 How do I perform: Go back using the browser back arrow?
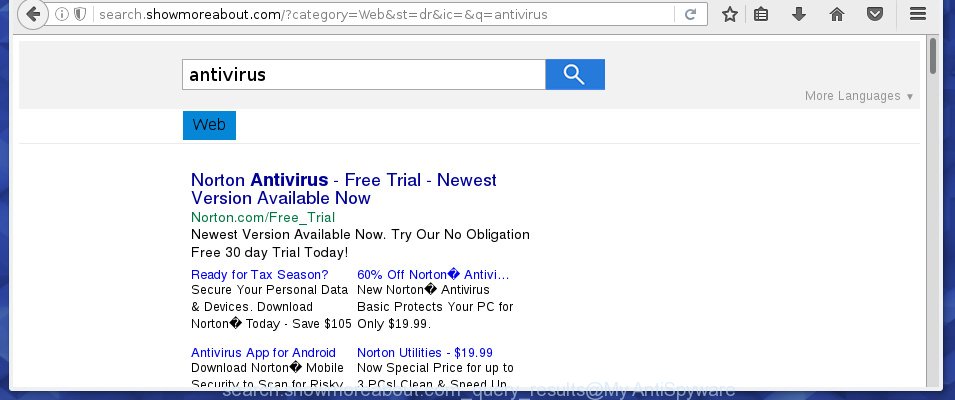[x=33, y=14]
